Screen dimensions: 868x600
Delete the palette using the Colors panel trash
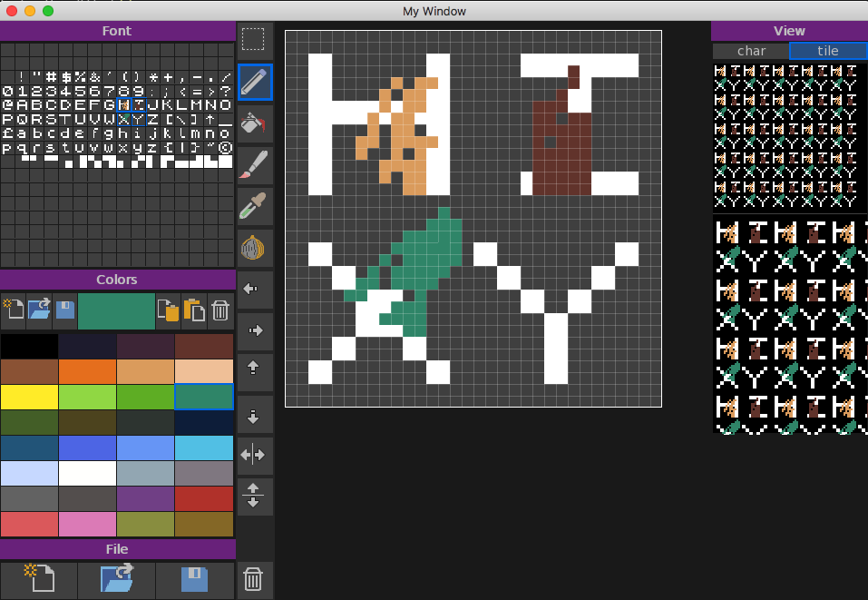(220, 311)
